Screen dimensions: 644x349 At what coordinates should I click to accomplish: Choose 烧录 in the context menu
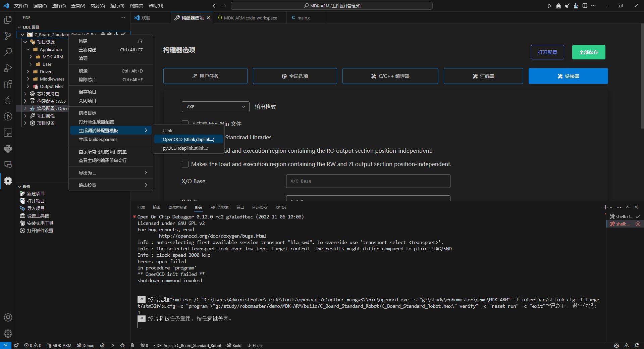(111, 71)
